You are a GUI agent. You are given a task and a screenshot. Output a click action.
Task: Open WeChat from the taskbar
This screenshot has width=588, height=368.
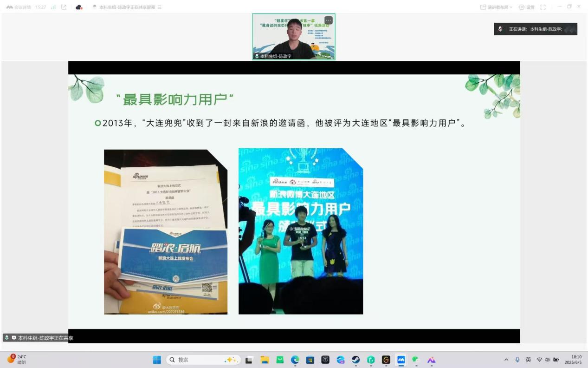[416, 360]
